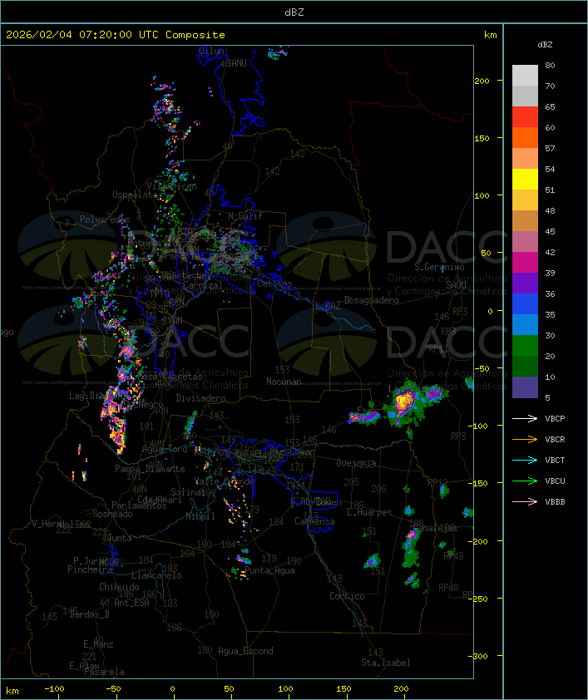Viewport: 588px width, 700px height.
Task: Click the 2026/02/04 07:20:00 UTC Composite timestamp
Action: pos(116,35)
